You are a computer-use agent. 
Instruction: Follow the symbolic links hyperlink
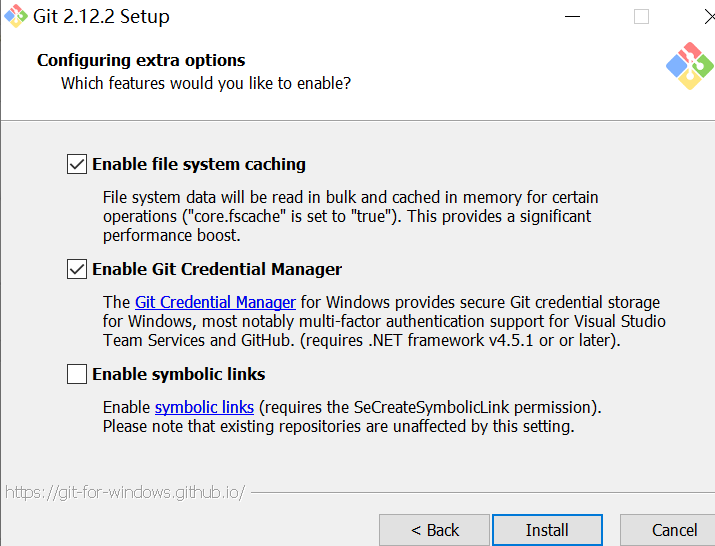(204, 407)
